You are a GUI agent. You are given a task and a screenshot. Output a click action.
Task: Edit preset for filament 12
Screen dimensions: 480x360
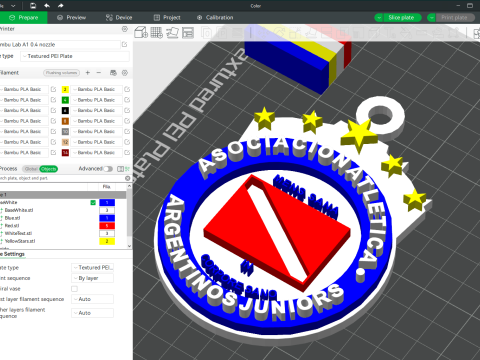[127, 142]
